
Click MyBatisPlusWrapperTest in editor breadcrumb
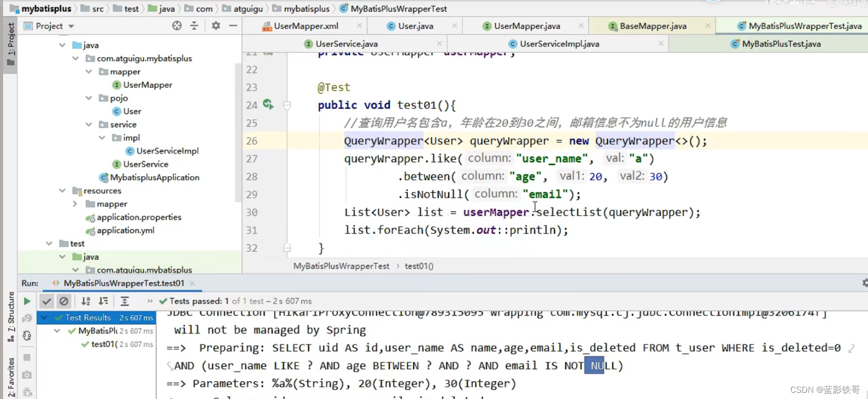(341, 266)
